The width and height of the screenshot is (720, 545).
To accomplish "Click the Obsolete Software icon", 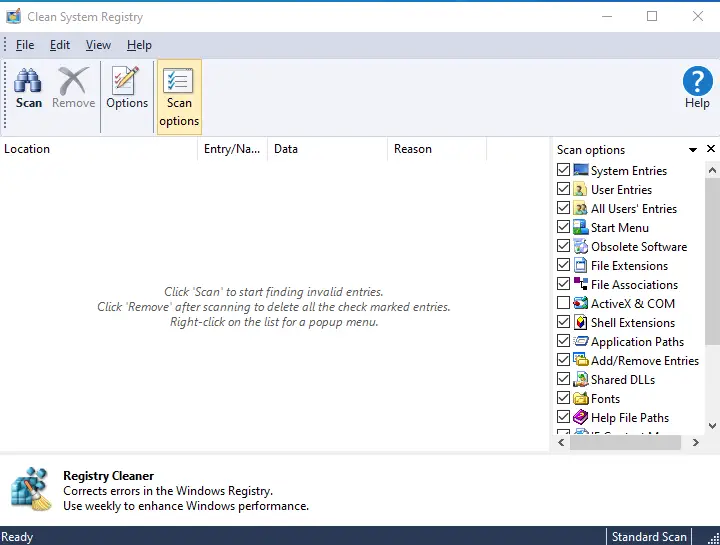I will pos(580,246).
